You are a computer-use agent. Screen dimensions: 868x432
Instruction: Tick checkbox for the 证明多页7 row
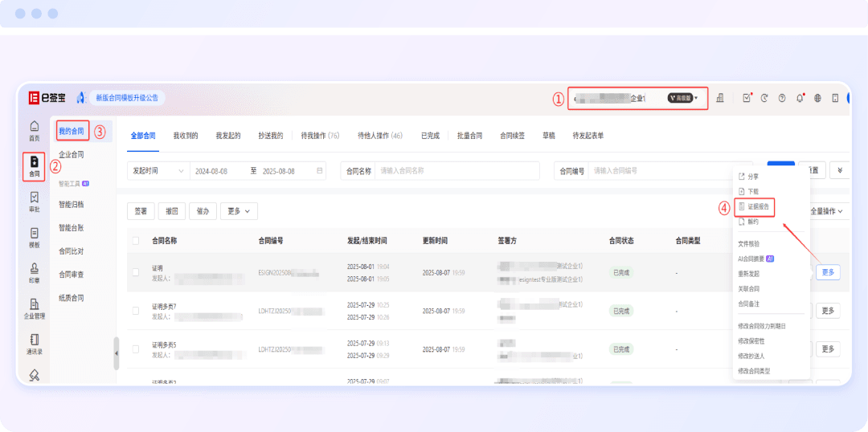[136, 311]
